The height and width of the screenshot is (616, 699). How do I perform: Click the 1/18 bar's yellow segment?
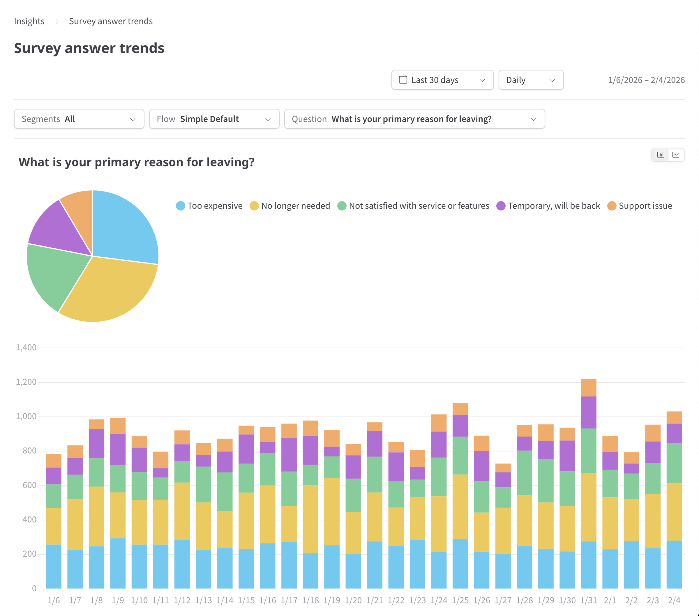pos(310,519)
